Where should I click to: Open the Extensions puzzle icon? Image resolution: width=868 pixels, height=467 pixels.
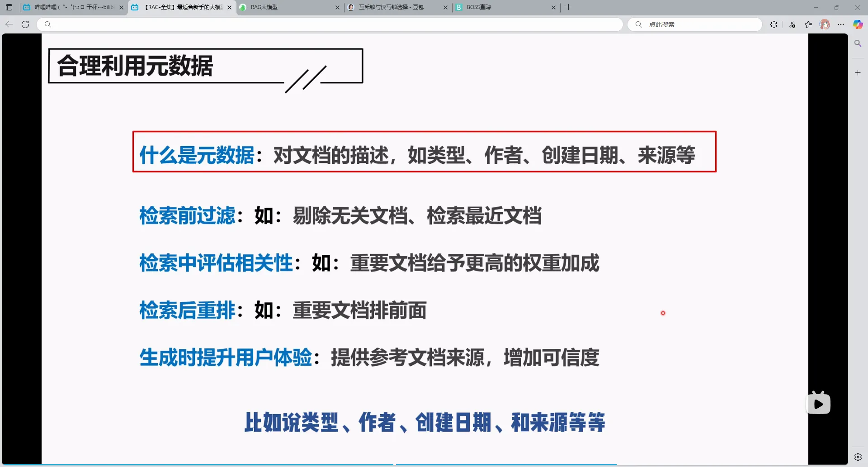(774, 24)
